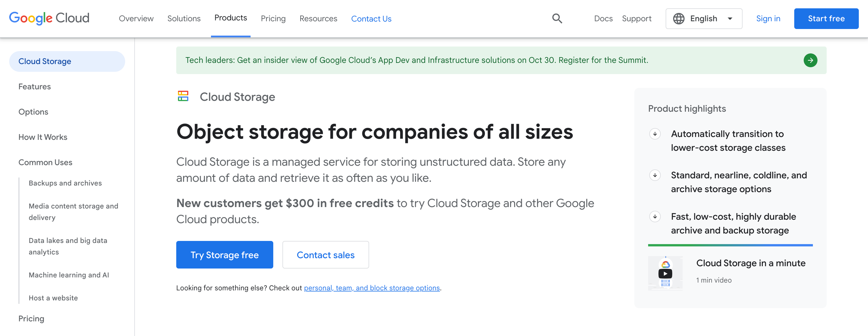Click the green arrow on the Summit banner

[x=810, y=60]
